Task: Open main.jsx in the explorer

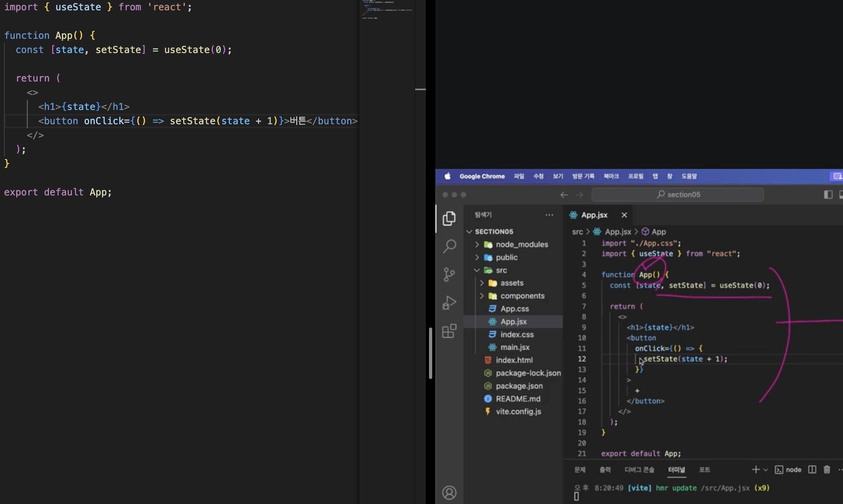Action: (515, 347)
